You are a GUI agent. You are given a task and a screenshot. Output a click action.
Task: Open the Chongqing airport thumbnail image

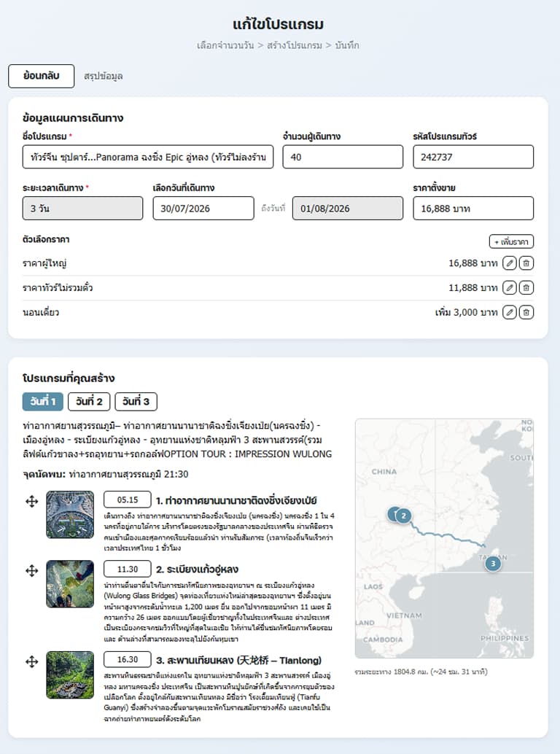click(x=70, y=515)
